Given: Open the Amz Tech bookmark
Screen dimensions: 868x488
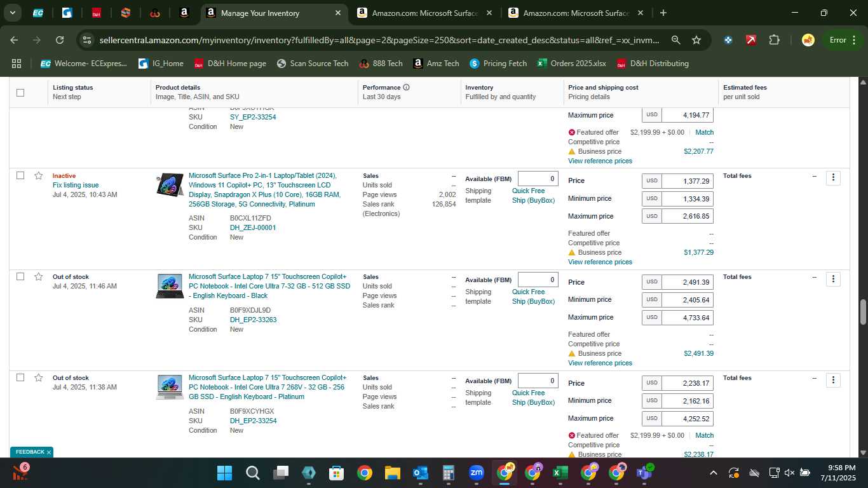Looking at the screenshot, I should point(436,64).
